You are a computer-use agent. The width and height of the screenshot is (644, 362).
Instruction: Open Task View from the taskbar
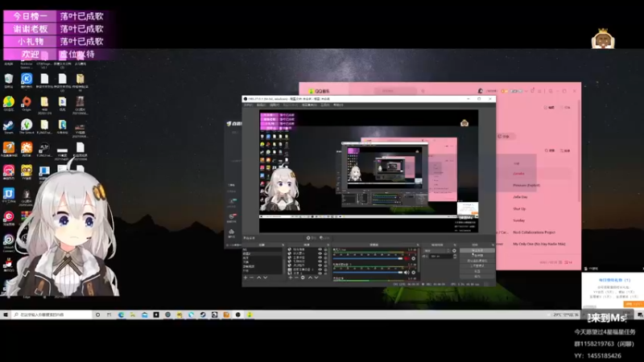(x=109, y=315)
